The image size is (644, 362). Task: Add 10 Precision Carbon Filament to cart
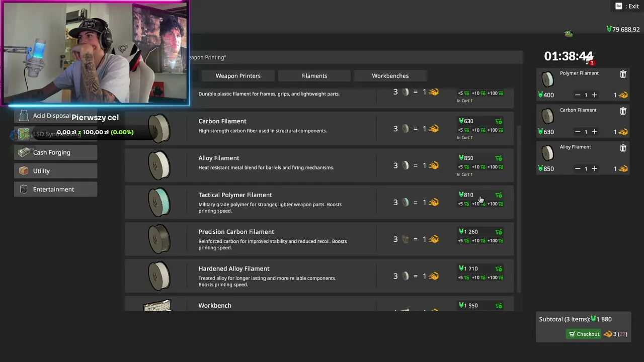tap(478, 241)
